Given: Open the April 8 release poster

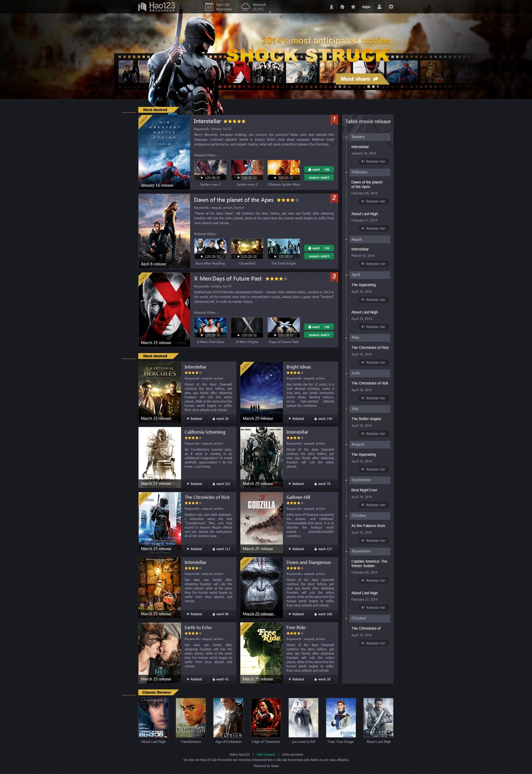Looking at the screenshot, I should [x=164, y=231].
